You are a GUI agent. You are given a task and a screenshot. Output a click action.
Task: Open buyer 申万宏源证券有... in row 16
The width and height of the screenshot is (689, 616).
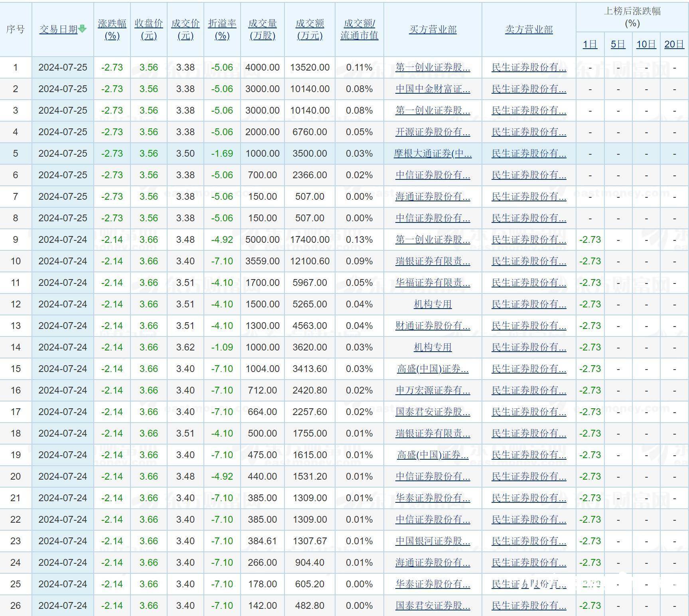433,390
